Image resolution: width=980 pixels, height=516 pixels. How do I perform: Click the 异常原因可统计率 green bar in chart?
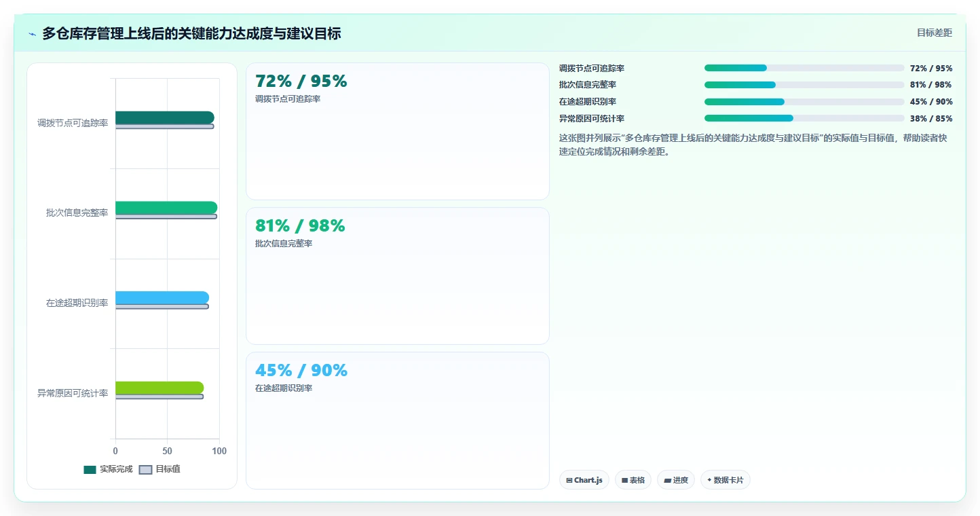pos(159,388)
